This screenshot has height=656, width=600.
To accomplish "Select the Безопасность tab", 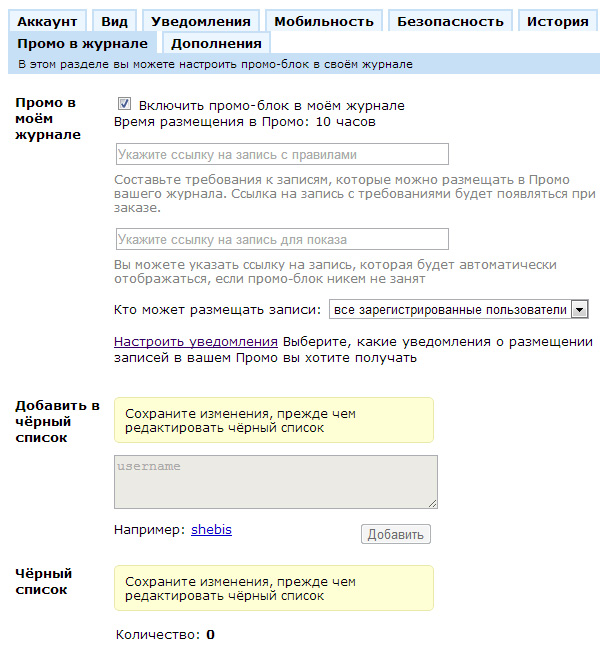I will [450, 21].
